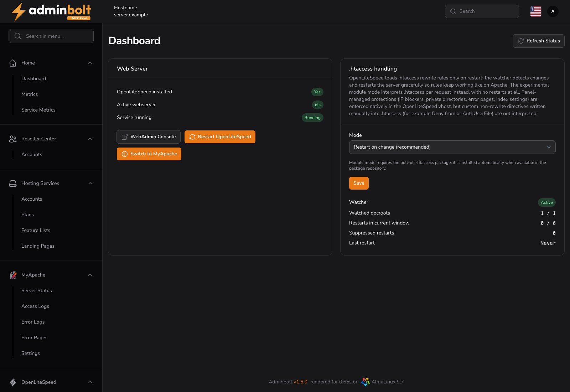The width and height of the screenshot is (570, 392).
Task: Collapse the OpenLiteSpeed section
Action: tap(90, 382)
